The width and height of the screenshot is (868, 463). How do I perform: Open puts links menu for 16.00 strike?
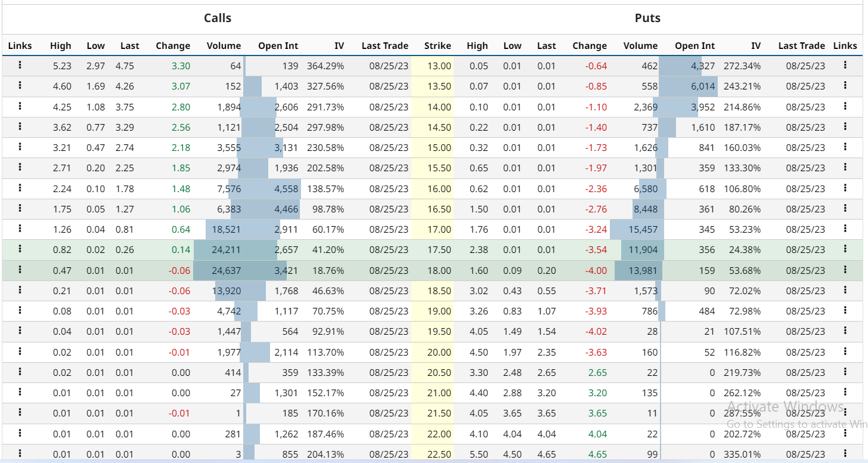tap(845, 188)
